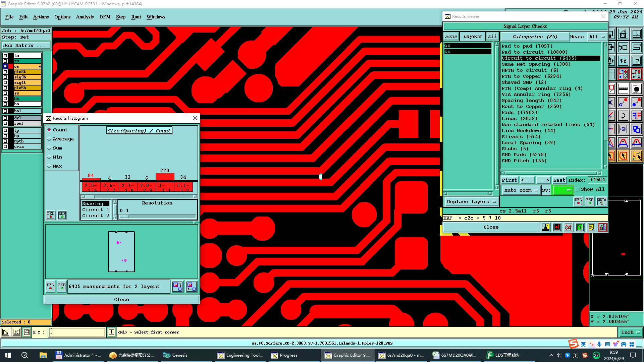644x362 pixels.
Task: Enable the Show All checkbox
Action: click(578, 189)
